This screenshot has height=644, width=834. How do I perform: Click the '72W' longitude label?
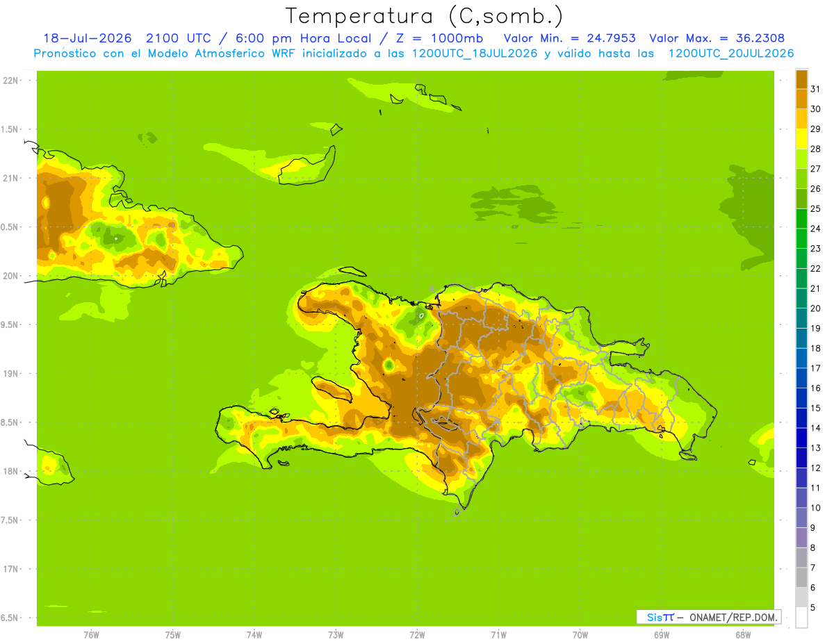(x=418, y=634)
